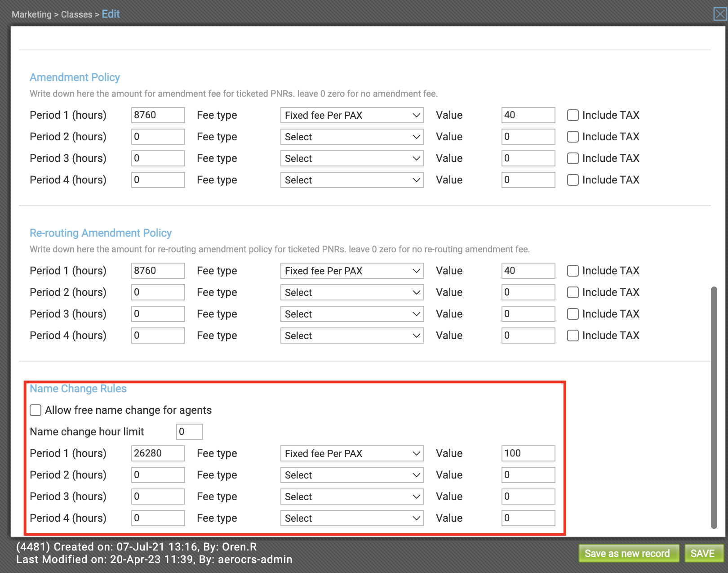
Task: Focus Re-routing Period 1 Value field 40
Action: [x=528, y=271]
